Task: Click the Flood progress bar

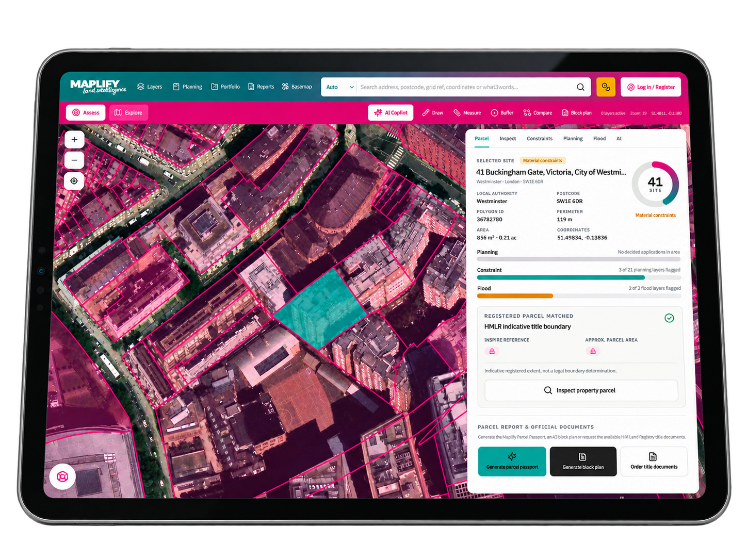Action: 578,296
